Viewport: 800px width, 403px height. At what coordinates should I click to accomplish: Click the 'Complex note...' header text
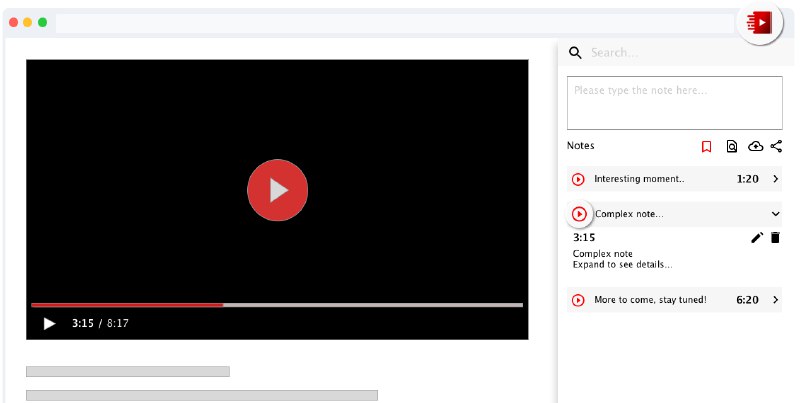pos(629,214)
